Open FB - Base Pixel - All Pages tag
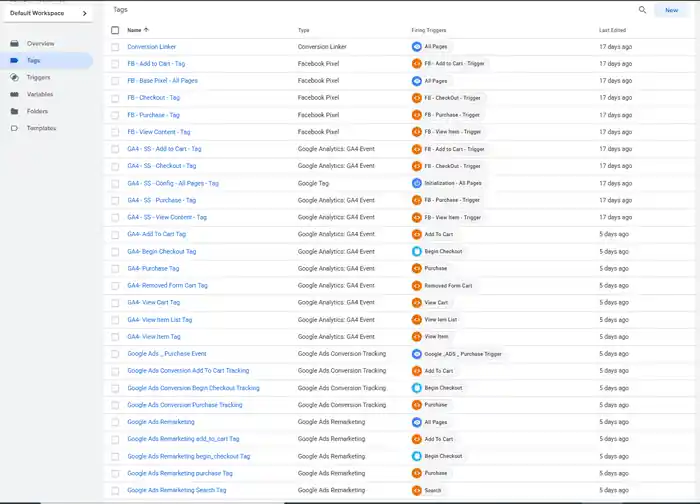 point(162,81)
